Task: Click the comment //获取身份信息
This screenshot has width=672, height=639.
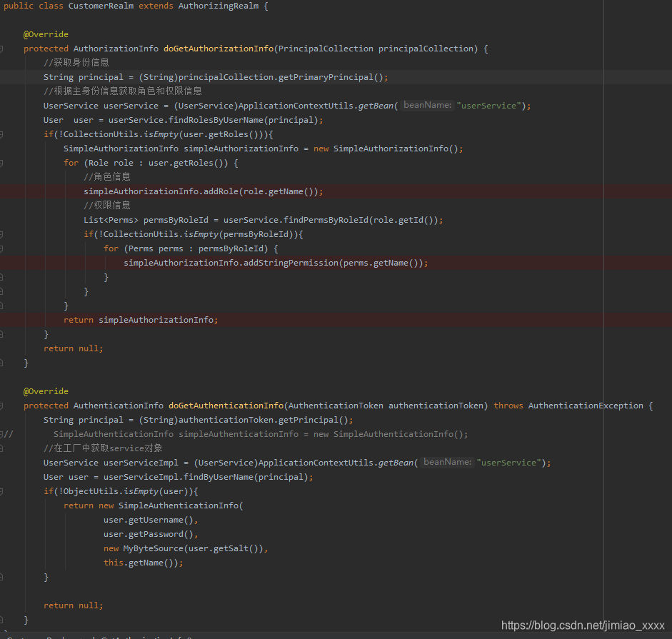Action: coord(76,63)
